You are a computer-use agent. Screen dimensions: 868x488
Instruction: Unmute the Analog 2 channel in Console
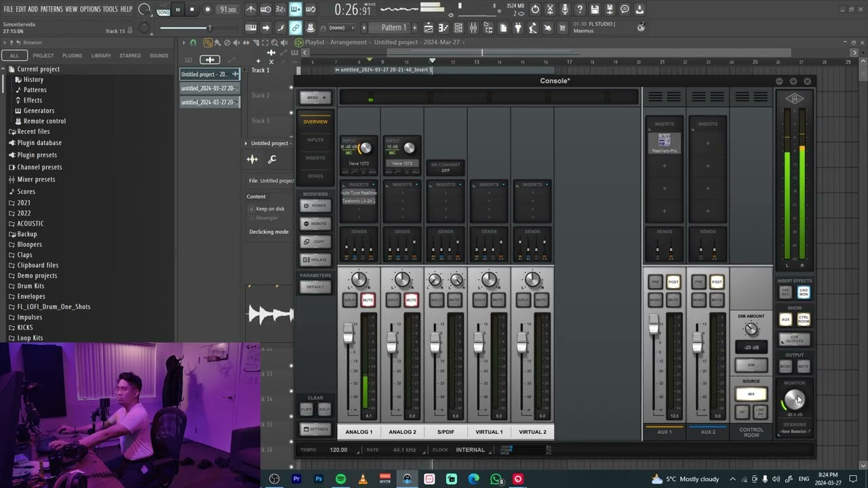click(411, 300)
